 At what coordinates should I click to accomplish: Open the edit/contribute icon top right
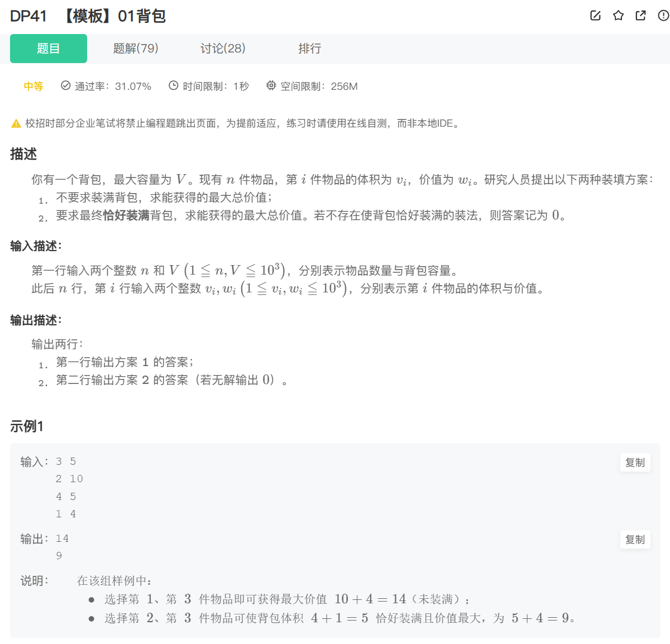coord(595,16)
